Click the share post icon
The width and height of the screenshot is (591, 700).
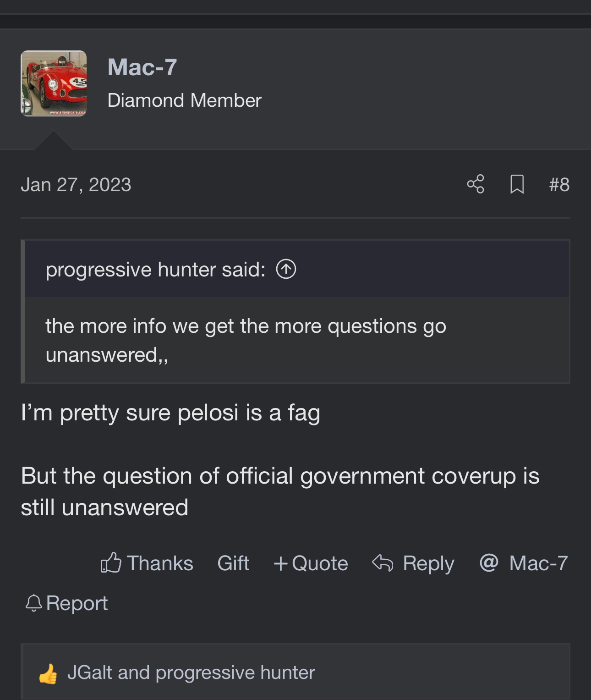[476, 184]
